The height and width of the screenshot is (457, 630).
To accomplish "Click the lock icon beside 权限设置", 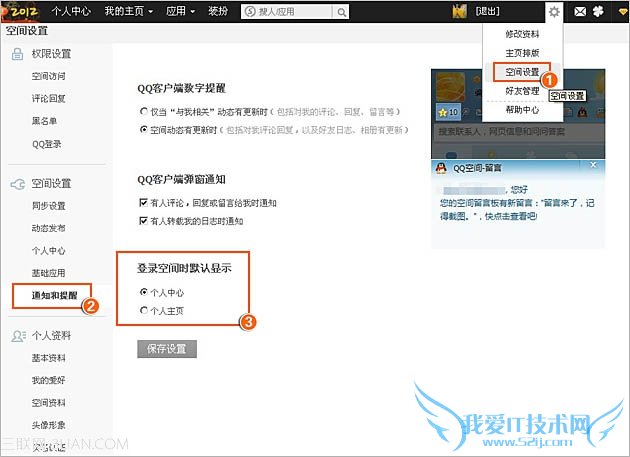I will (17, 54).
